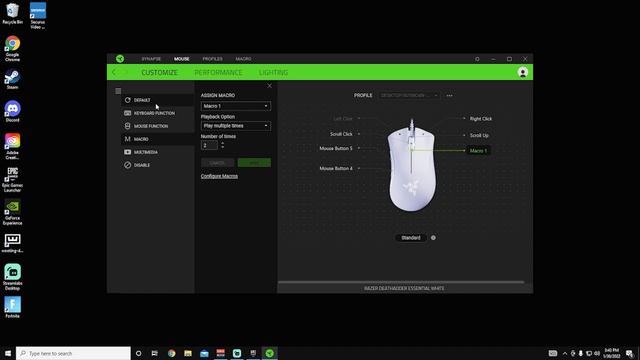This screenshot has height=360, width=640.
Task: Open the Recycle Bin desktop icon
Action: (x=13, y=13)
